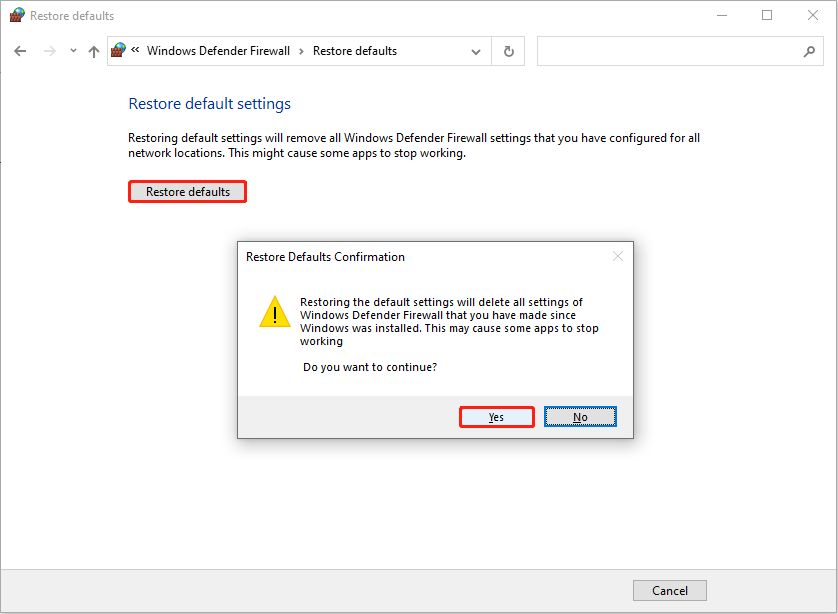Focus the Control Panel search box
The image size is (838, 614).
click(x=670, y=51)
